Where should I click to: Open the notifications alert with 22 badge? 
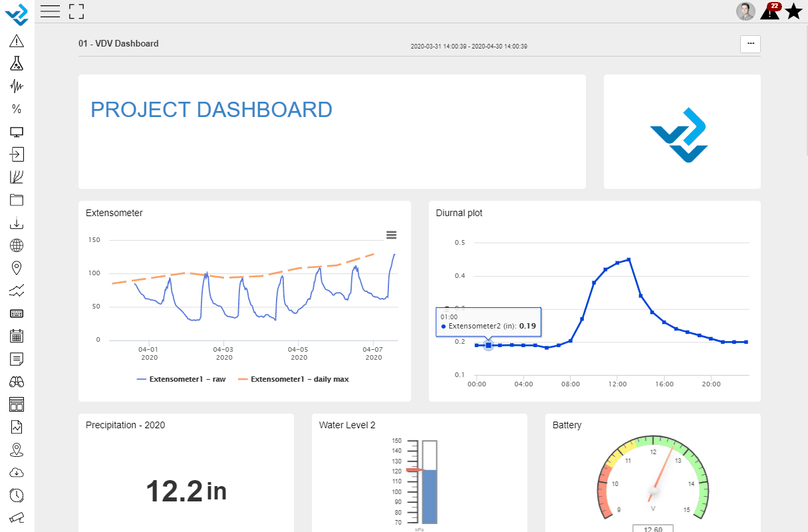click(769, 11)
